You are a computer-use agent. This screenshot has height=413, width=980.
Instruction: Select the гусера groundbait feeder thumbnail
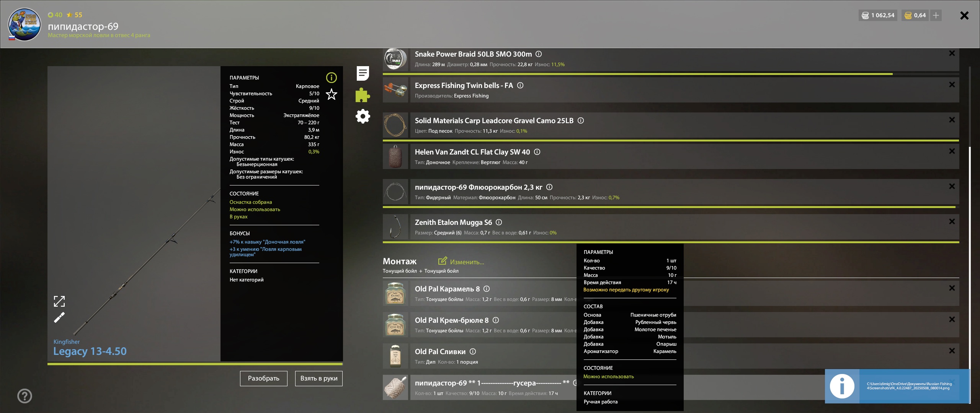click(395, 387)
